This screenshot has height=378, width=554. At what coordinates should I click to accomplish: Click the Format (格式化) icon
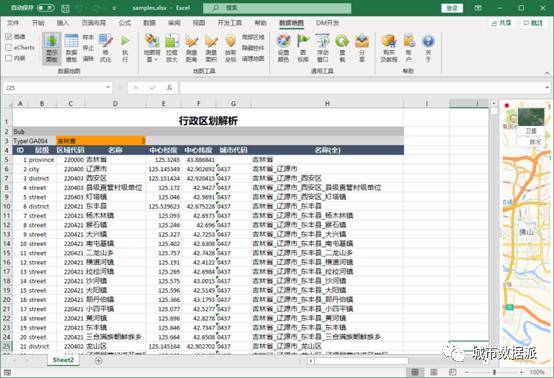pyautogui.click(x=105, y=48)
